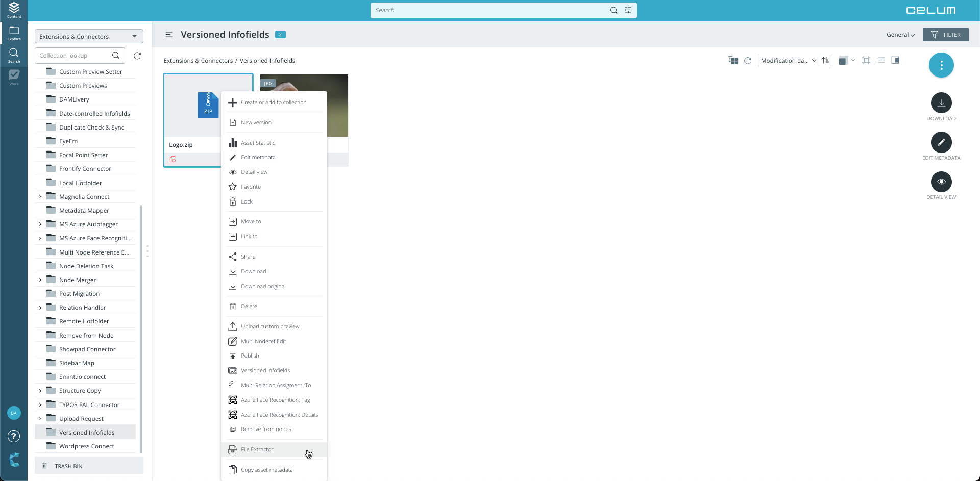980x481 pixels.
Task: Open the Search section in left sidebar
Action: (x=14, y=55)
